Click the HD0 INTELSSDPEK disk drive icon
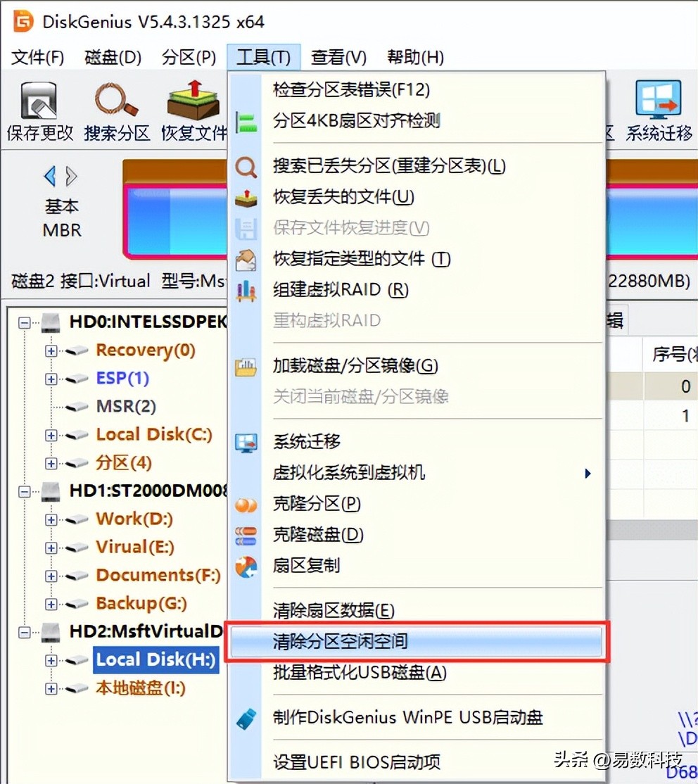The width and height of the screenshot is (698, 784). 51,322
